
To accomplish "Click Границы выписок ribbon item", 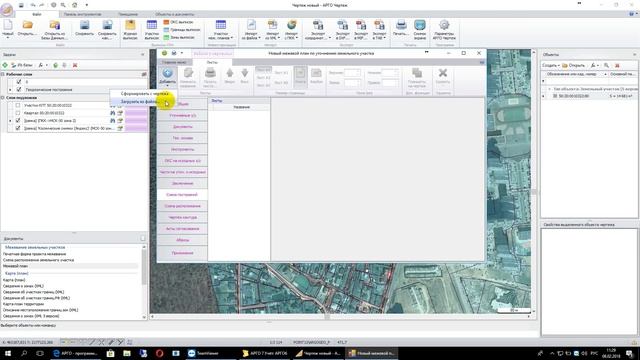I will click(182, 30).
